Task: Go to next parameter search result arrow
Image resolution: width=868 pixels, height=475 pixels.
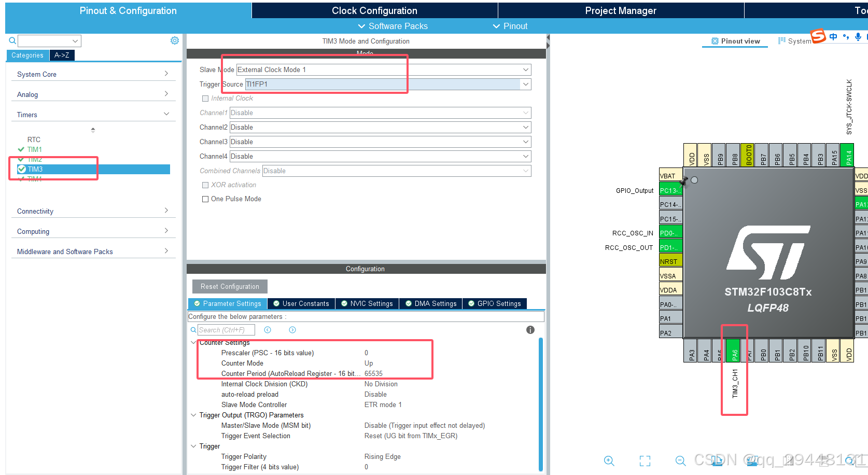Action: (292, 330)
